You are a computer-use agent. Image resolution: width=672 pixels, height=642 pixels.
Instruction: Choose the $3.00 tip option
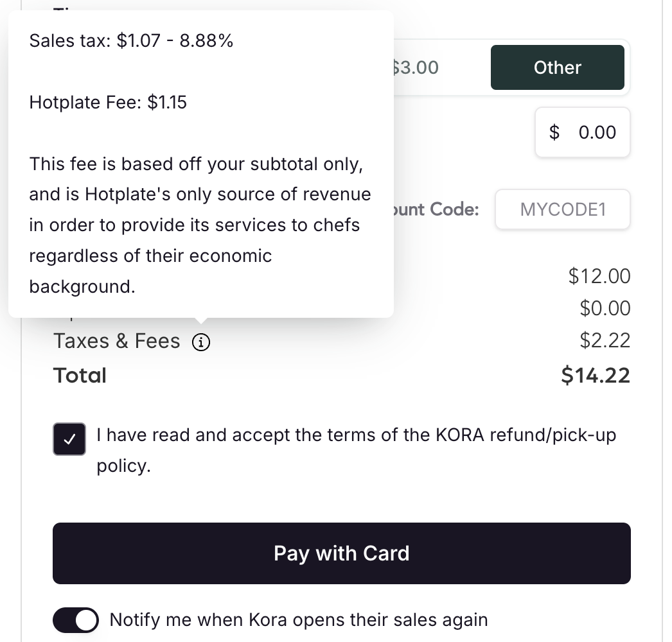point(418,67)
